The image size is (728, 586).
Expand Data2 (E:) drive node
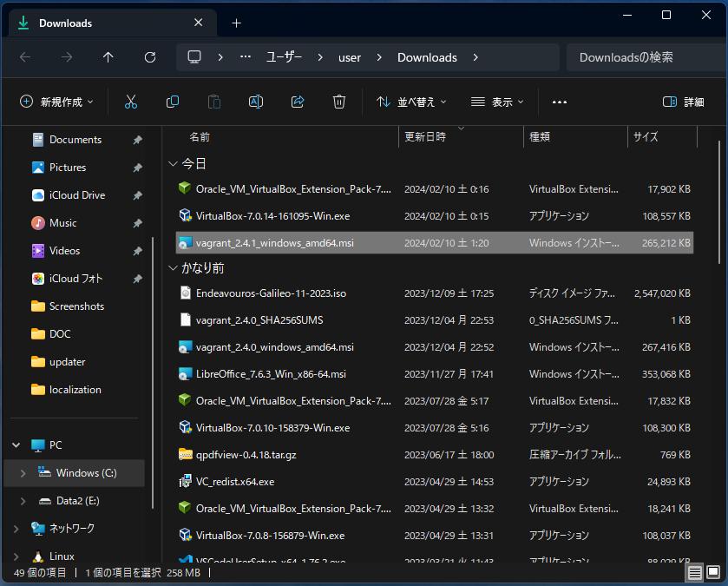pyautogui.click(x=23, y=501)
